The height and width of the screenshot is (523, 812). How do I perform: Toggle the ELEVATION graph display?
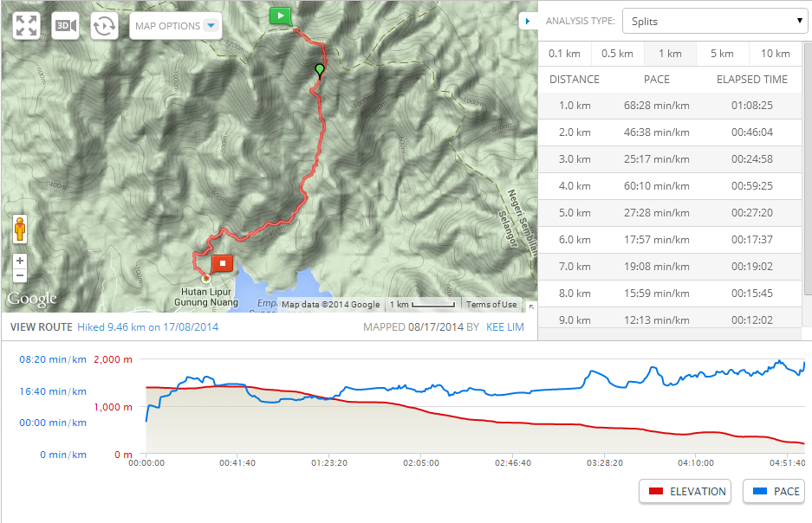click(685, 491)
